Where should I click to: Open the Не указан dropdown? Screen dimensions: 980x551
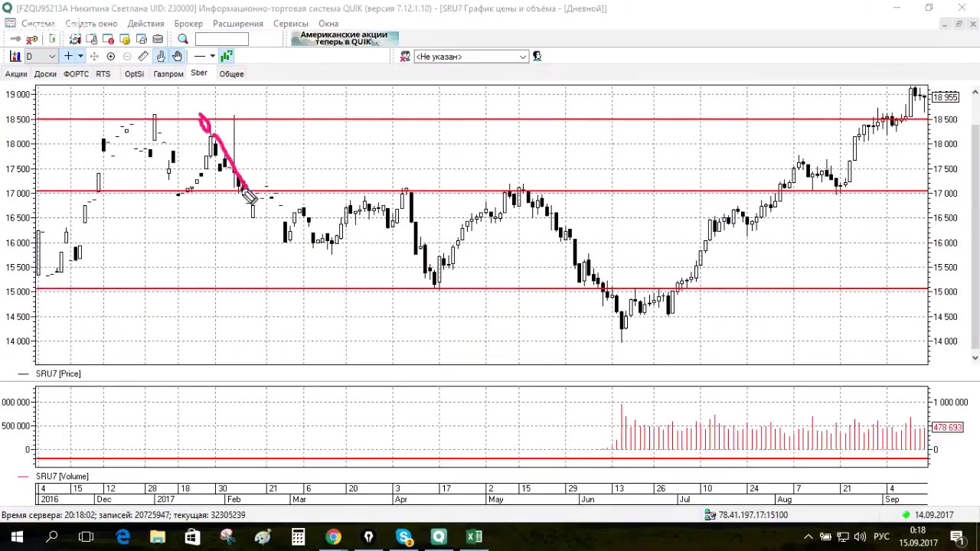click(x=471, y=56)
